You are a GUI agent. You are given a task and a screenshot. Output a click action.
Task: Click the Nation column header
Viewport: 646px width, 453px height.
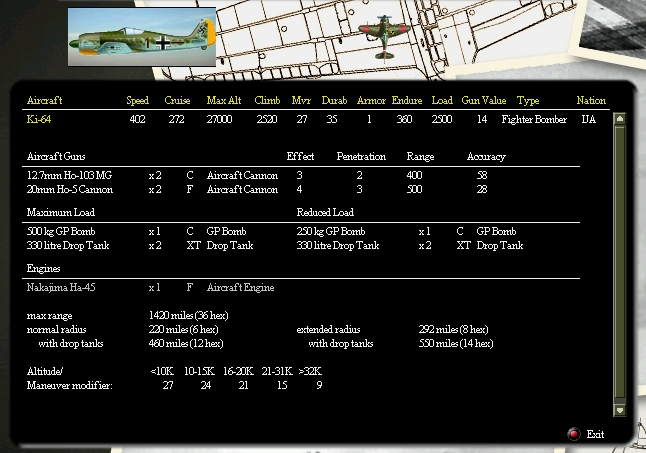click(x=591, y=100)
